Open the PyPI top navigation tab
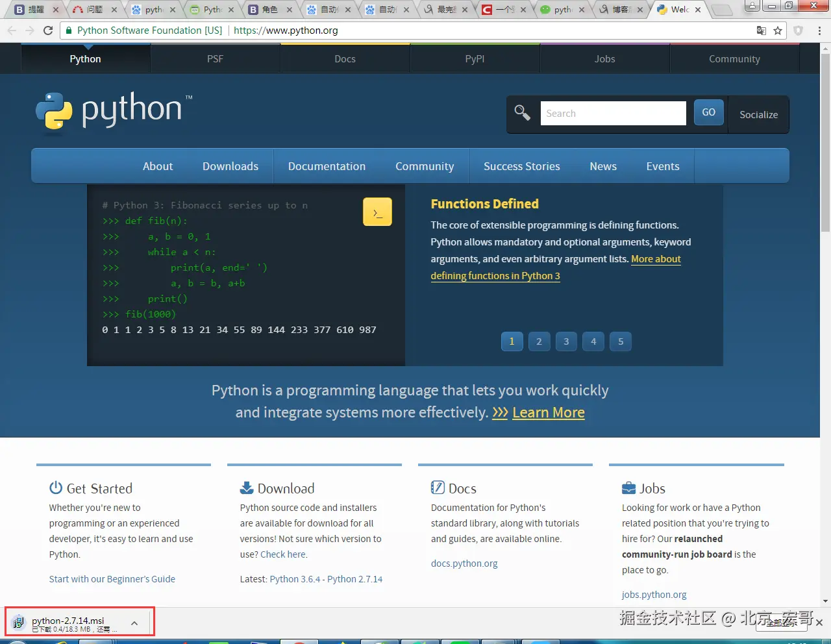Screen dimensions: 831x644 (x=475, y=58)
